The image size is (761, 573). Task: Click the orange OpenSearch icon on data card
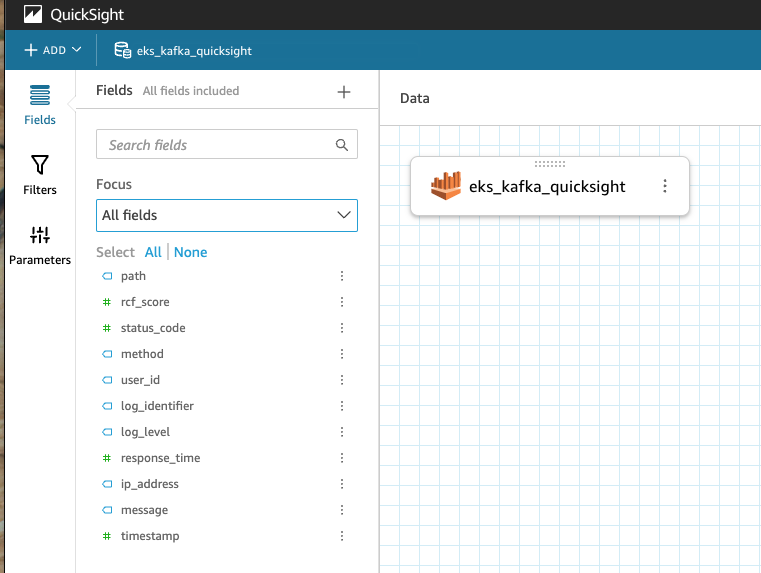point(446,186)
